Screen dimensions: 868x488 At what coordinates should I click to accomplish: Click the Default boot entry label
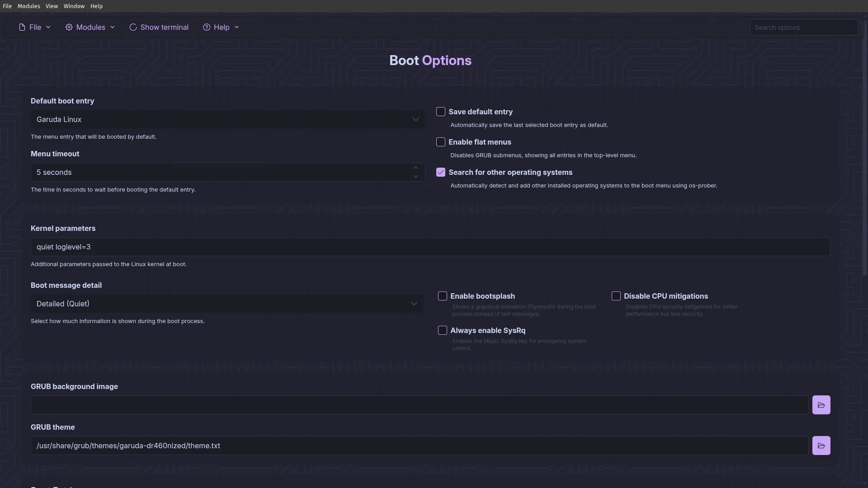coord(62,101)
